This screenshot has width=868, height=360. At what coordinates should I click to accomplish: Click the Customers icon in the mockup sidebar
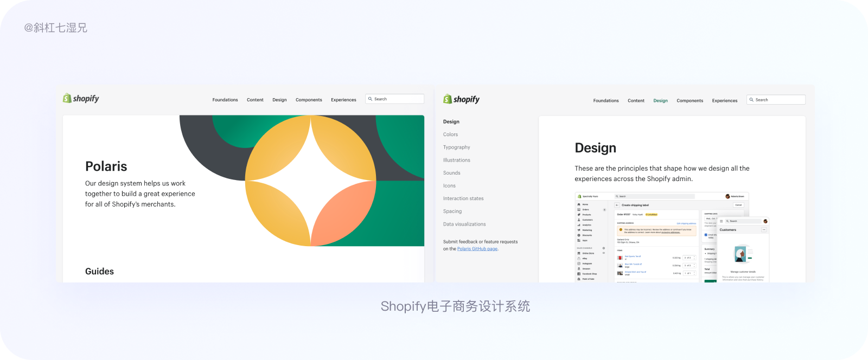pyautogui.click(x=579, y=220)
